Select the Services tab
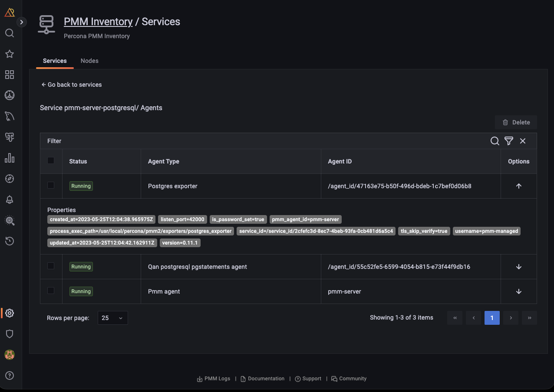 (55, 61)
